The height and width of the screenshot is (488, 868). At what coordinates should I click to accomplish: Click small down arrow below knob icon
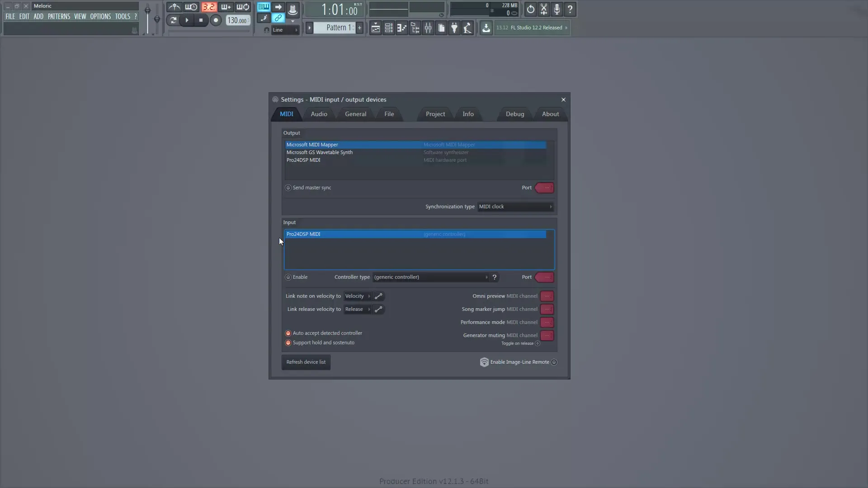tap(292, 21)
